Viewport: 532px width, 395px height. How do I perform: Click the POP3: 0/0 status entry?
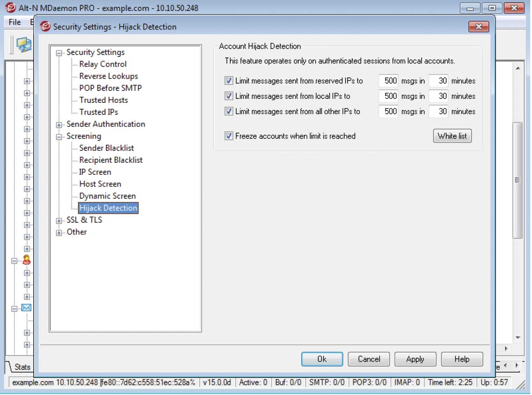(370, 382)
